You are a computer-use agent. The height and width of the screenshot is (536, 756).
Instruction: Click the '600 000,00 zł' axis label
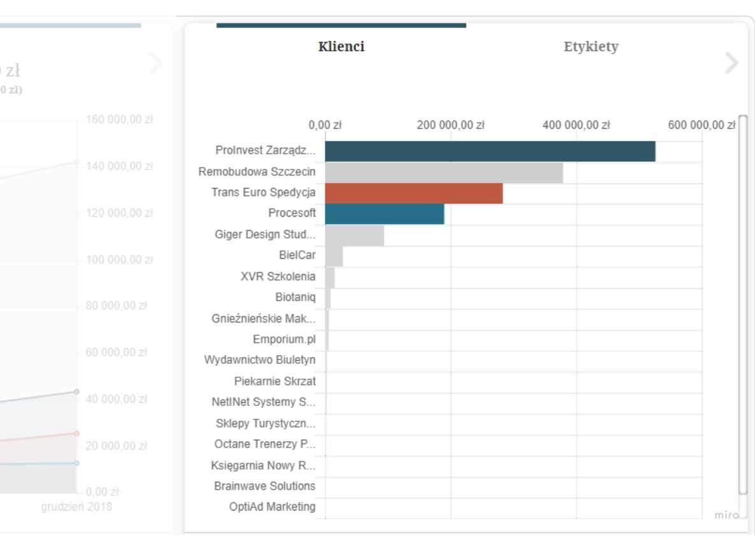point(701,125)
